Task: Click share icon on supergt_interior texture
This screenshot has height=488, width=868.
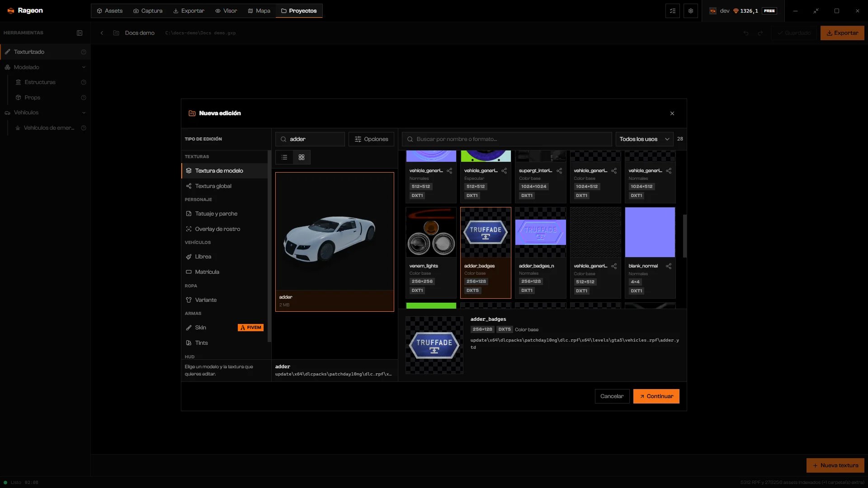Action: (x=559, y=171)
